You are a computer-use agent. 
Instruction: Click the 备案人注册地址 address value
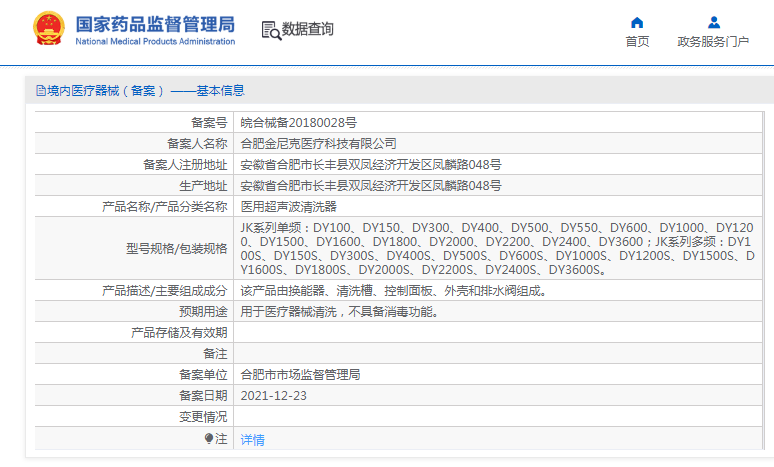pyautogui.click(x=371, y=164)
